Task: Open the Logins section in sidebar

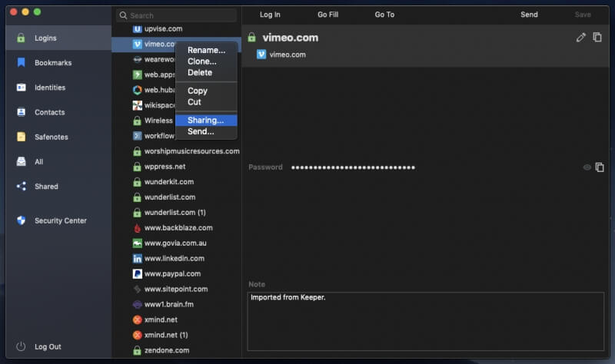Action: click(x=58, y=38)
